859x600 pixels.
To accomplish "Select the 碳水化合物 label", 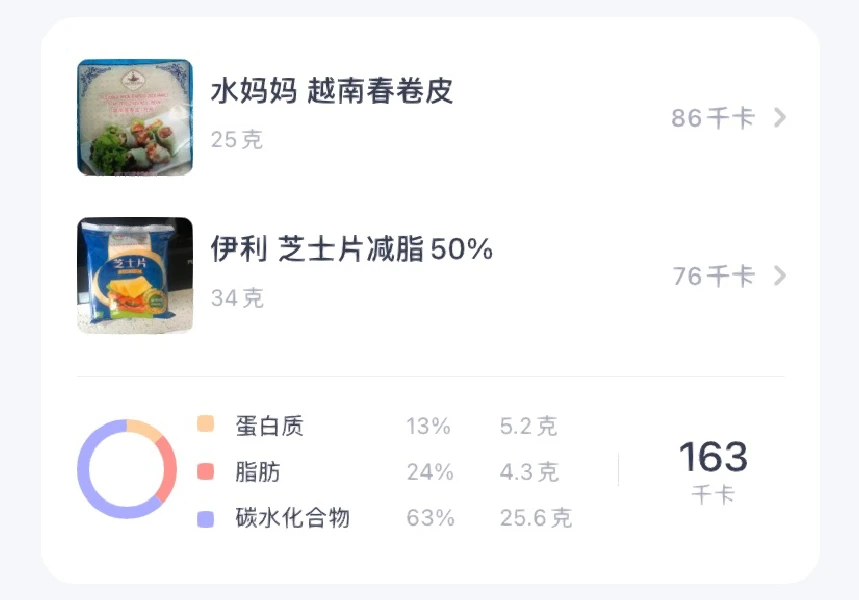I will coord(292,518).
